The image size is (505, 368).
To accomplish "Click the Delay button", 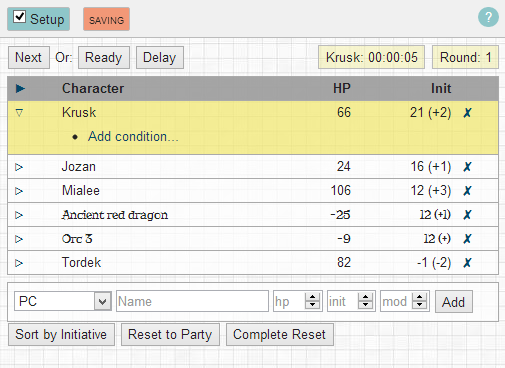I will (160, 57).
